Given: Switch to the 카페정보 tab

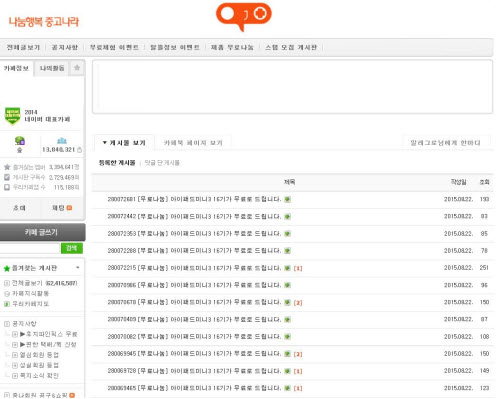Looking at the screenshot, I should (16, 68).
